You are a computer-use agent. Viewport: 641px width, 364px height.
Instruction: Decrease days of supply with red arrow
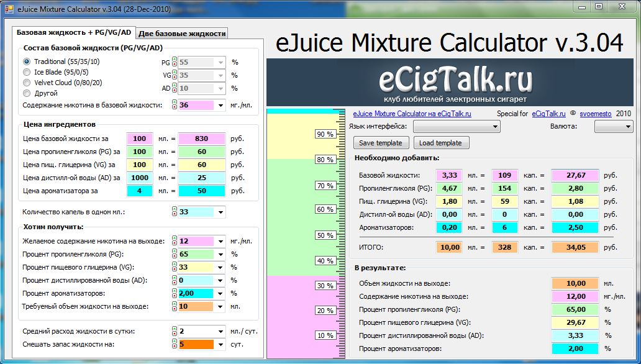[175, 347]
